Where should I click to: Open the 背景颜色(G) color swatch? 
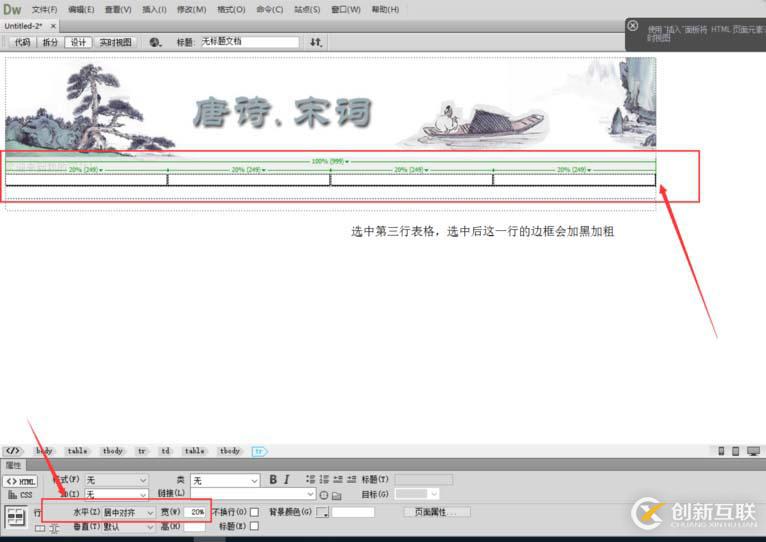click(x=322, y=512)
